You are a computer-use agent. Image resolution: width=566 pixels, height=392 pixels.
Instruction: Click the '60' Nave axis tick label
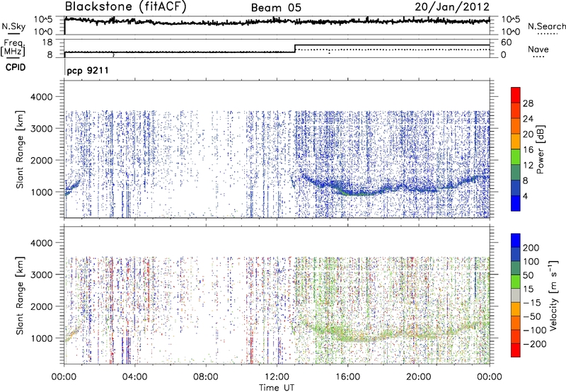(x=507, y=42)
